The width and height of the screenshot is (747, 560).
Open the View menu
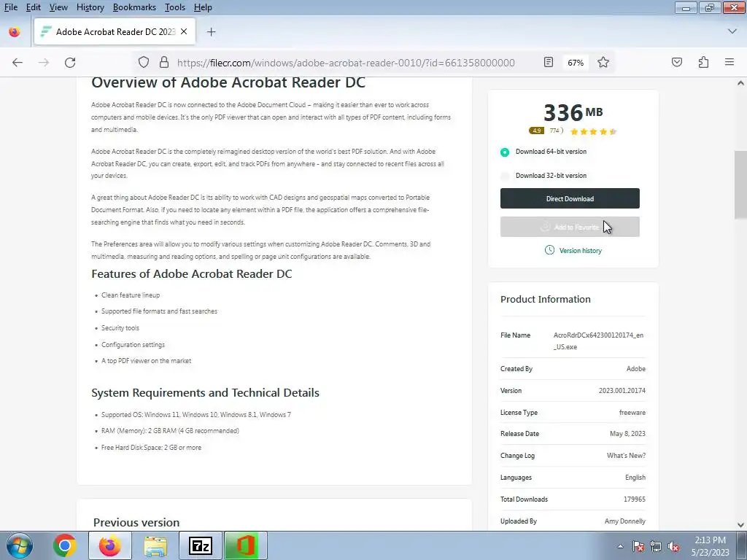(x=58, y=7)
